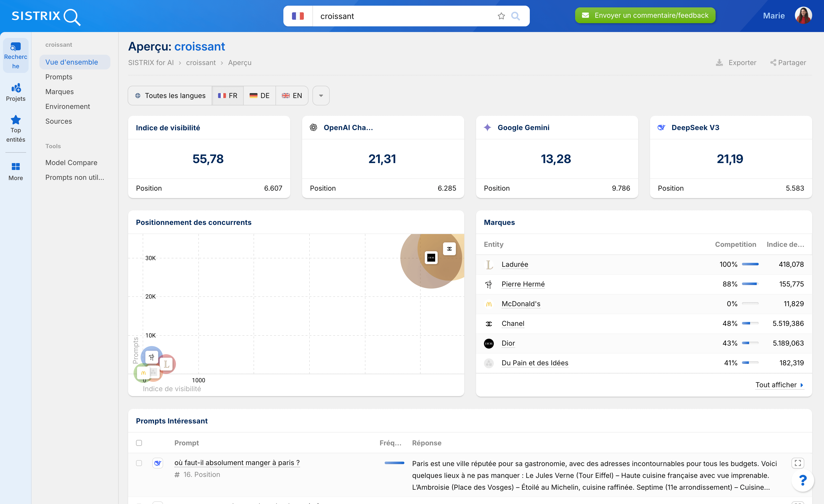Open Marie's profile avatar
This screenshot has width=824, height=504.
tap(803, 16)
